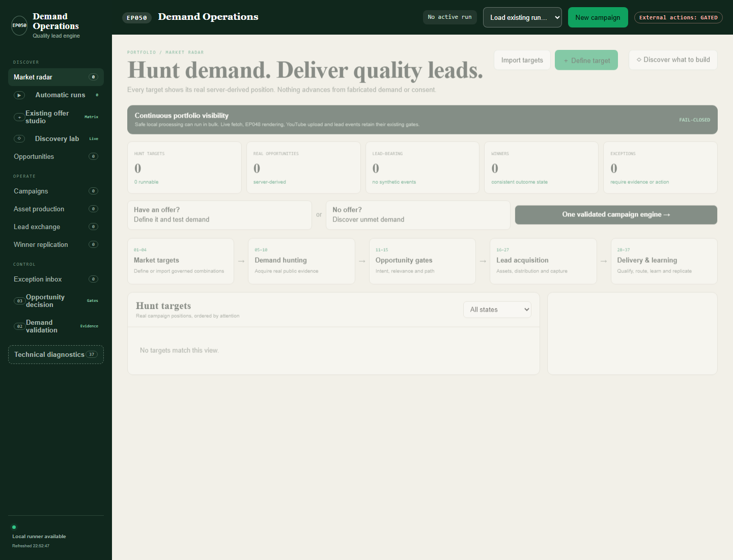Click the Local runner available status text

point(39,537)
